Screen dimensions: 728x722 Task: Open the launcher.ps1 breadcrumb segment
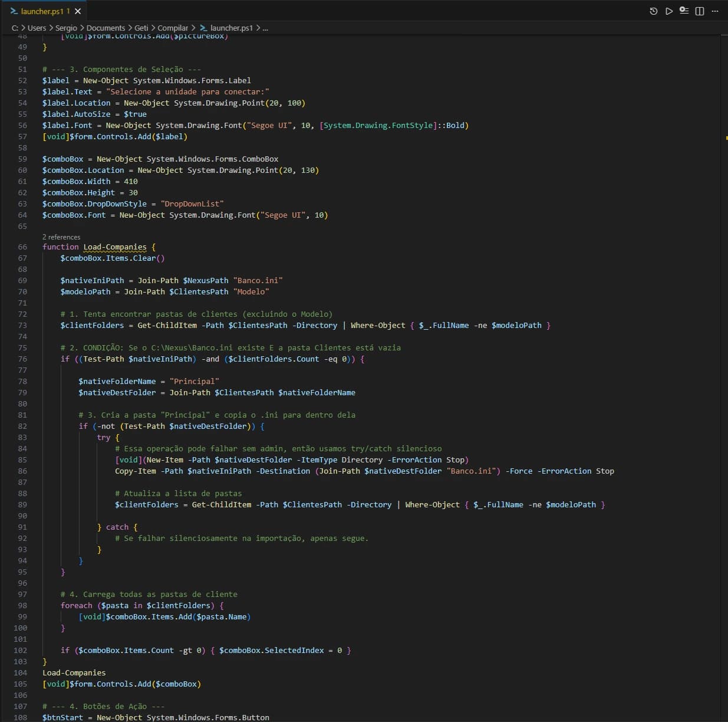[232, 28]
